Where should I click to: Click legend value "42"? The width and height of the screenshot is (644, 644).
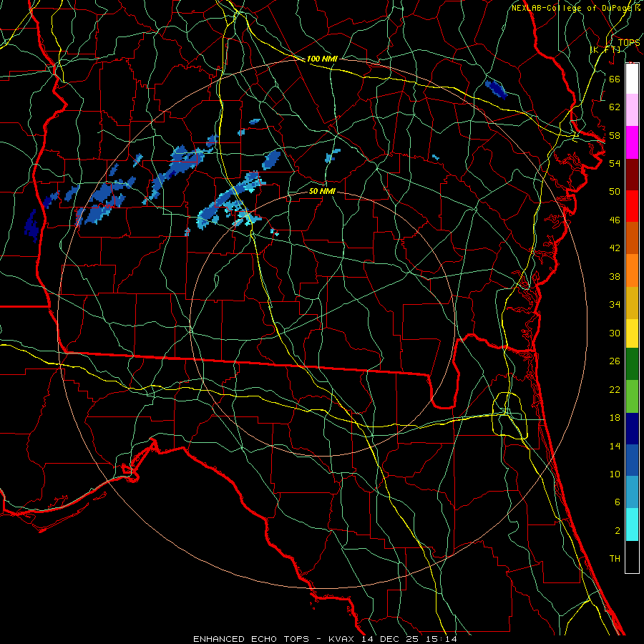click(x=615, y=248)
